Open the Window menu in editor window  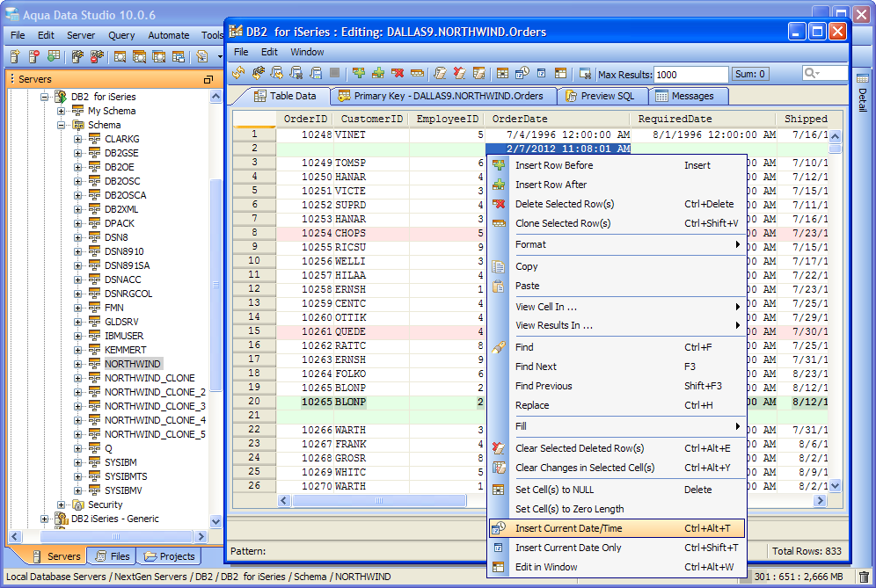(x=307, y=52)
